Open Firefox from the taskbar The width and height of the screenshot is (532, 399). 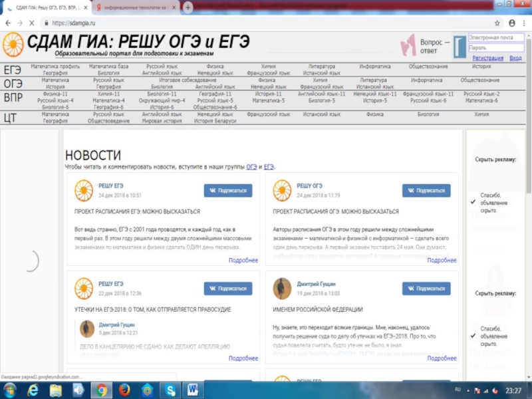click(x=124, y=390)
